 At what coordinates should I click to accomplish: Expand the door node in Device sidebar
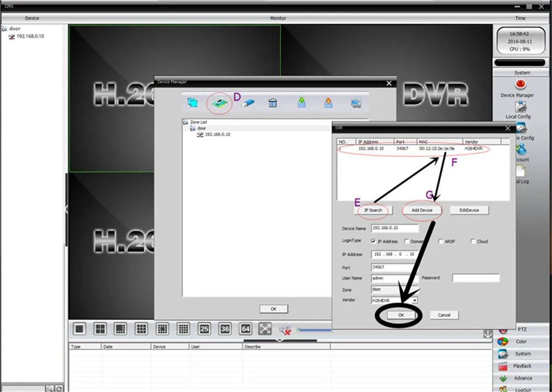click(4, 29)
